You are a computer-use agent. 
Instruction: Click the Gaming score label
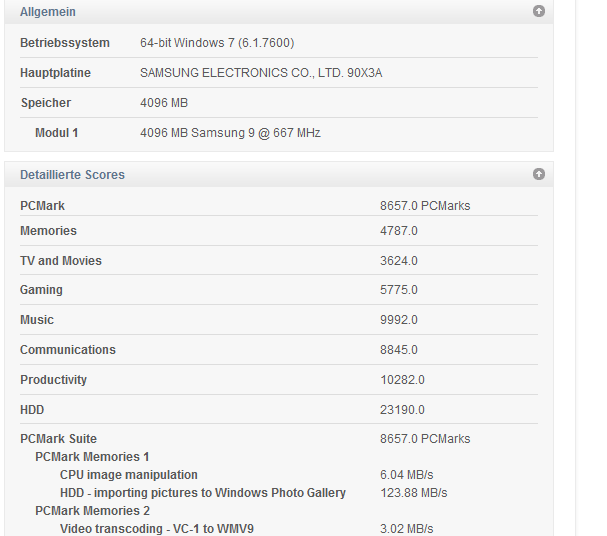[x=41, y=290]
